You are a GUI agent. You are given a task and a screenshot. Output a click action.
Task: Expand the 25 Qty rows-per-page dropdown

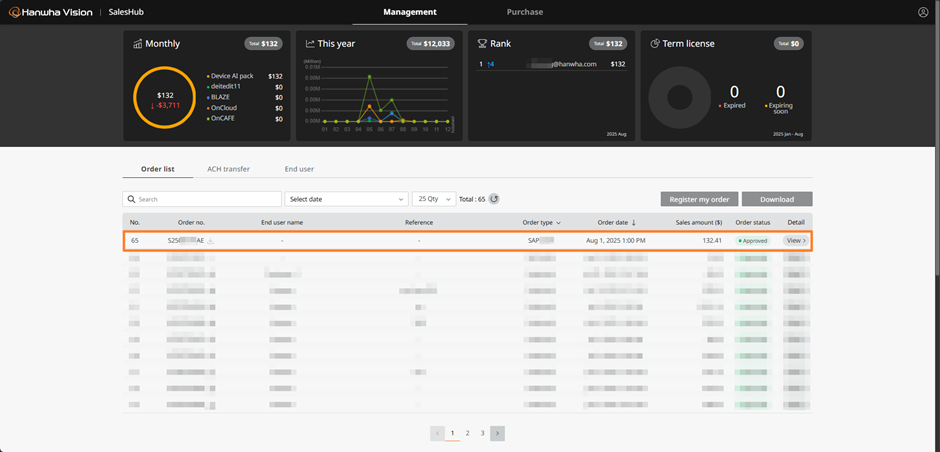pyautogui.click(x=434, y=199)
